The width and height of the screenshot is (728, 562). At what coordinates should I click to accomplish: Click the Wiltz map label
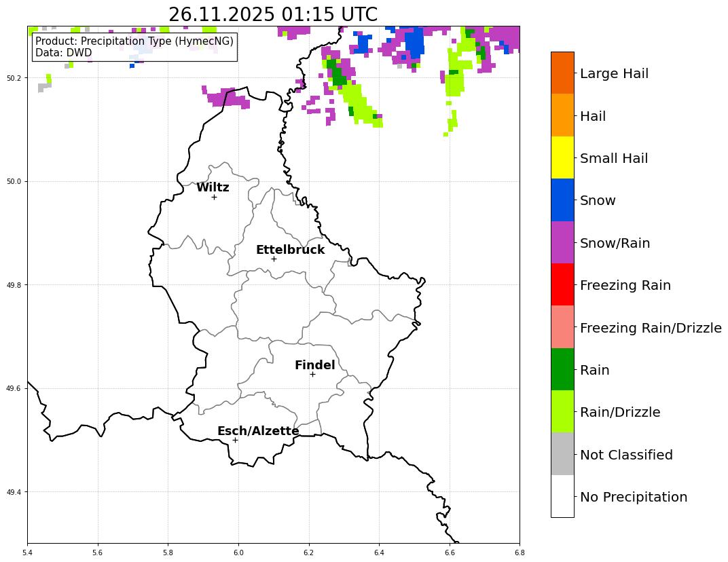click(213, 187)
